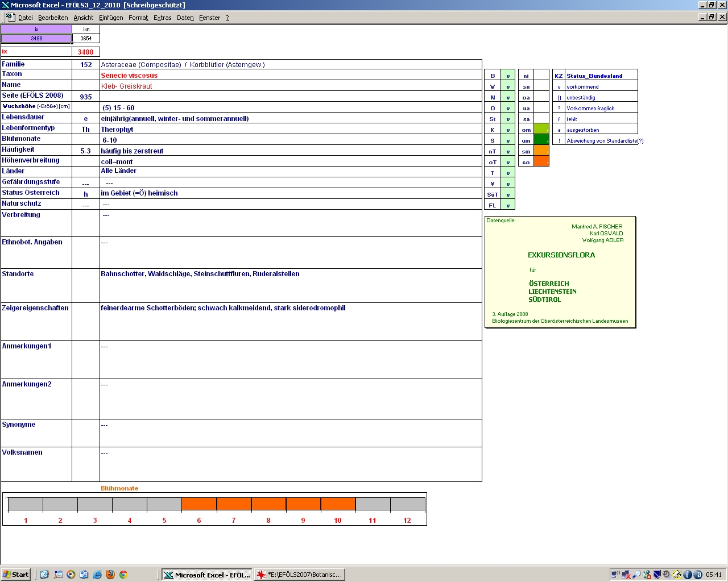Viewport: 728px width, 582px height.
Task: Click the 'häufig bis zerstreut' frequency cell
Action: (x=291, y=151)
